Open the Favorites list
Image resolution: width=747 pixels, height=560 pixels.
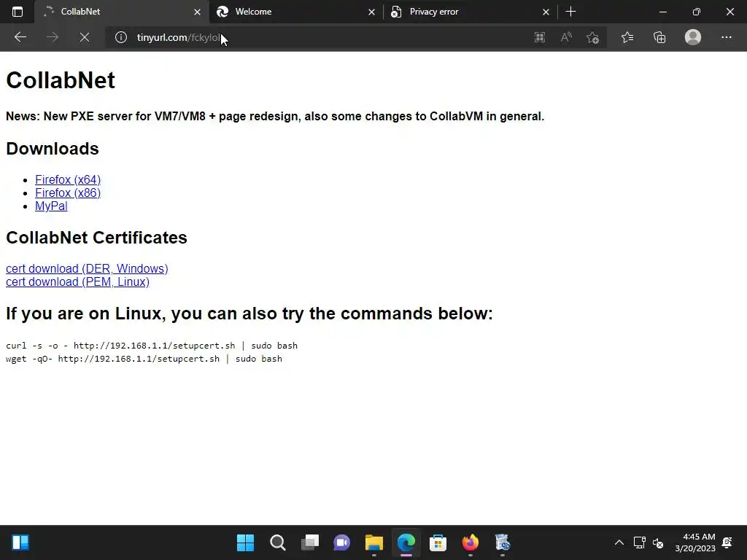[627, 37]
